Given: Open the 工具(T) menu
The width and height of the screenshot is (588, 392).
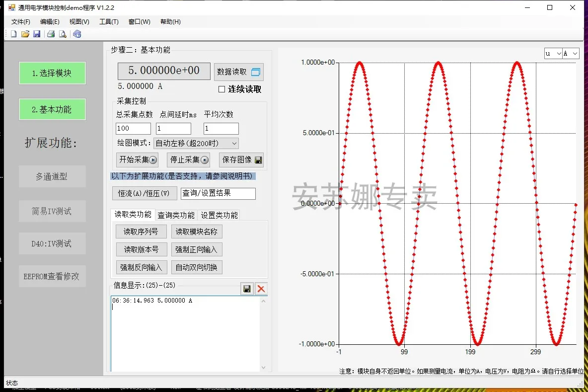Looking at the screenshot, I should click(109, 22).
